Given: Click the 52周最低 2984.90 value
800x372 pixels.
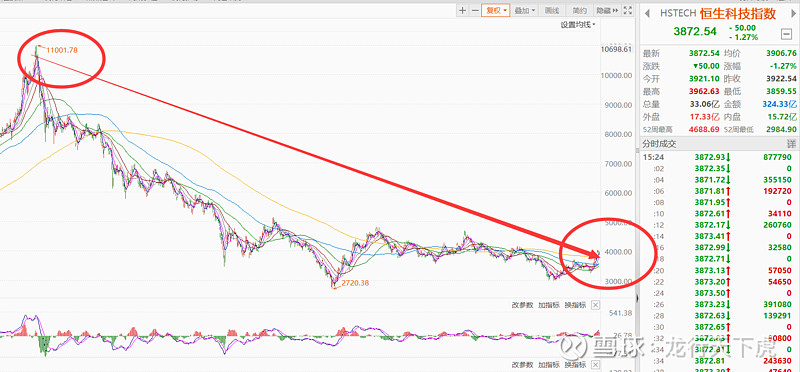Looking at the screenshot, I should (x=781, y=130).
